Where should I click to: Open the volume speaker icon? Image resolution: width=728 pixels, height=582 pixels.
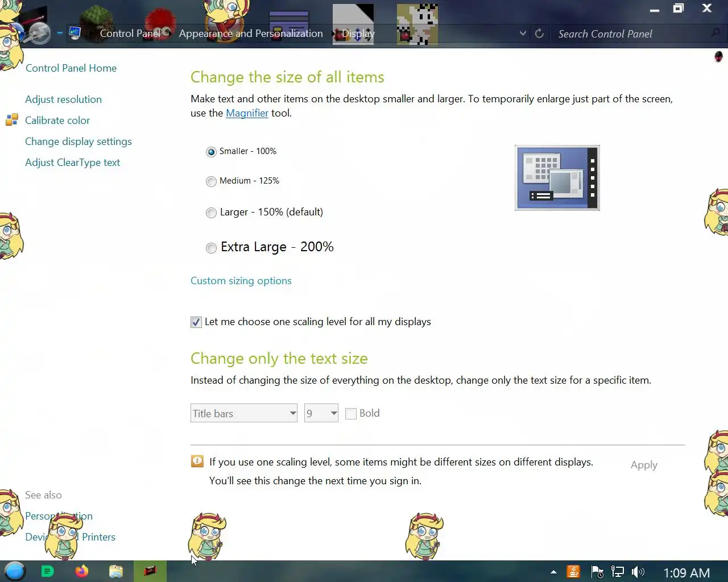pos(638,572)
